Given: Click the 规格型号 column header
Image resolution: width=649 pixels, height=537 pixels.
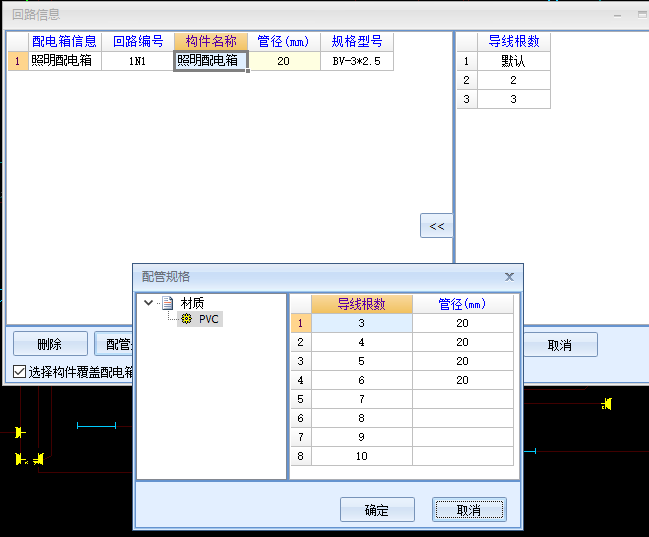Looking at the screenshot, I should pos(357,41).
